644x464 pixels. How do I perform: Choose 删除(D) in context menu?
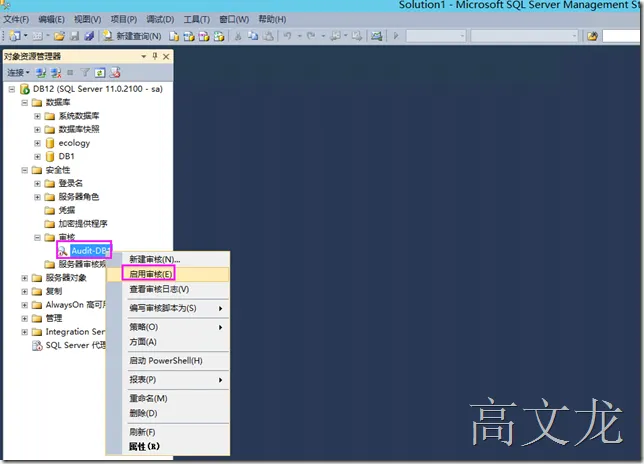168,413
